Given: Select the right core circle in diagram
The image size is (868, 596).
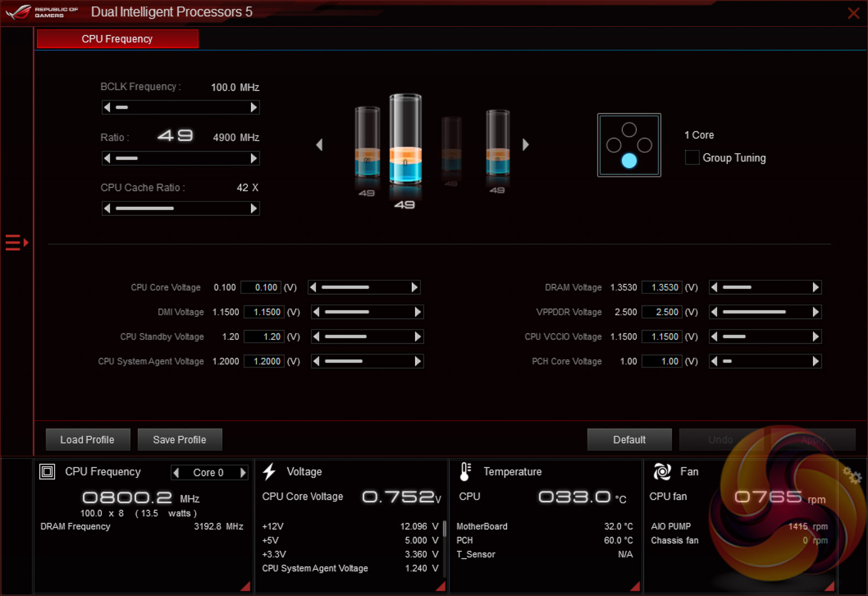Looking at the screenshot, I should (644, 145).
